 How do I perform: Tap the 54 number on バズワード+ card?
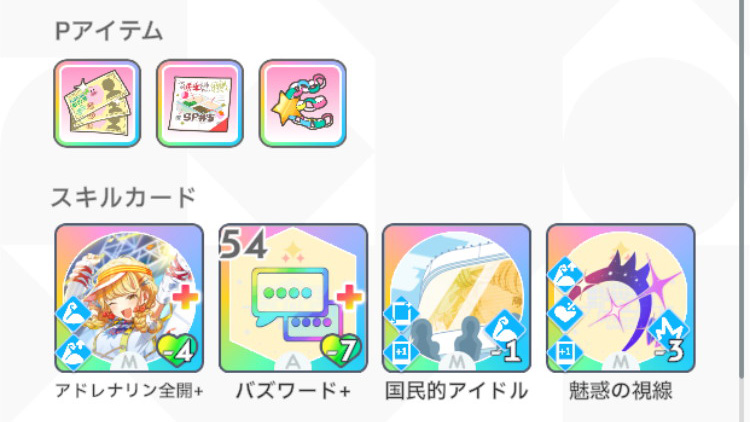tap(243, 244)
